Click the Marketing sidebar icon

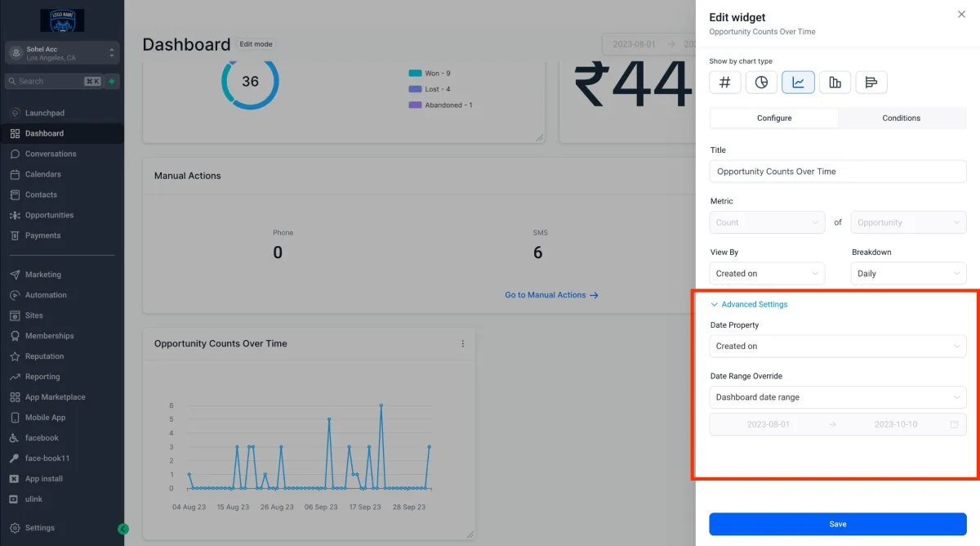pyautogui.click(x=15, y=275)
